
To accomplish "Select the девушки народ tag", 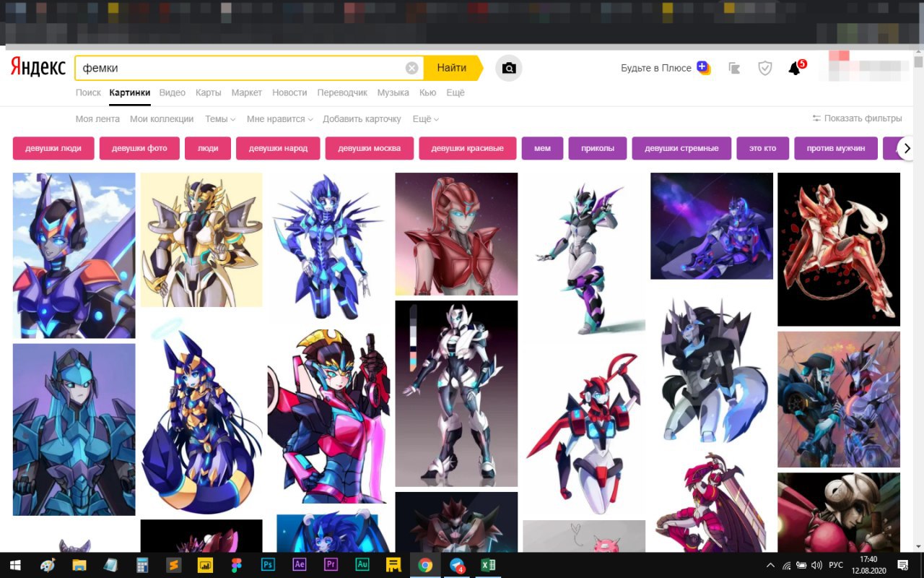I will (x=278, y=148).
